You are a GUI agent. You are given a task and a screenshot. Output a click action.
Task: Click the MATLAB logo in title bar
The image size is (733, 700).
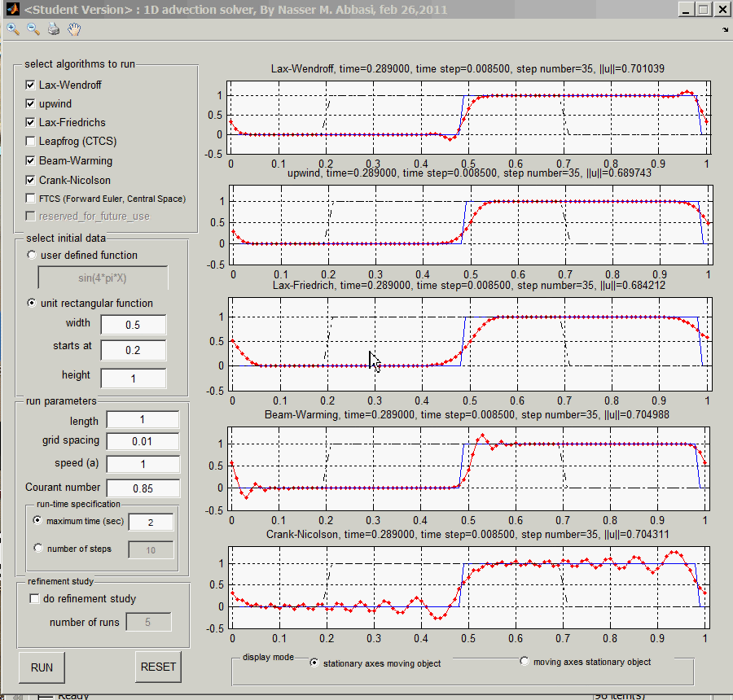(11, 10)
